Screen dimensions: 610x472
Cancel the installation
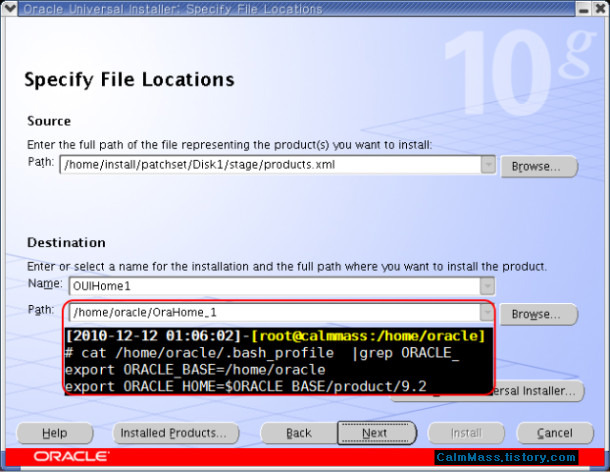(555, 433)
